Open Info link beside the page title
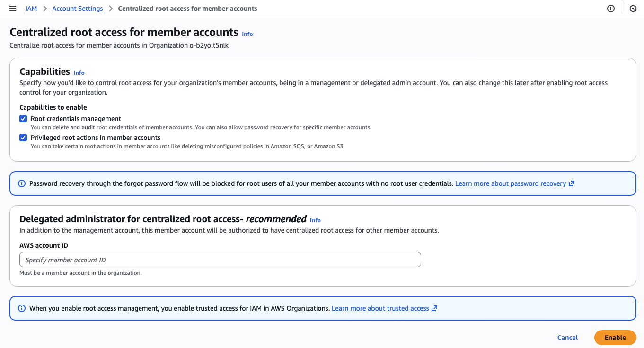 pyautogui.click(x=247, y=34)
